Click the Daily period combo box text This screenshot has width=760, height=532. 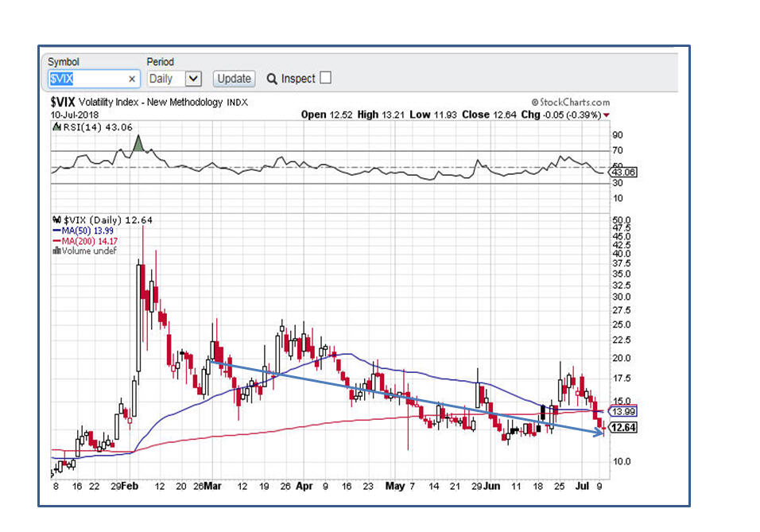165,79
